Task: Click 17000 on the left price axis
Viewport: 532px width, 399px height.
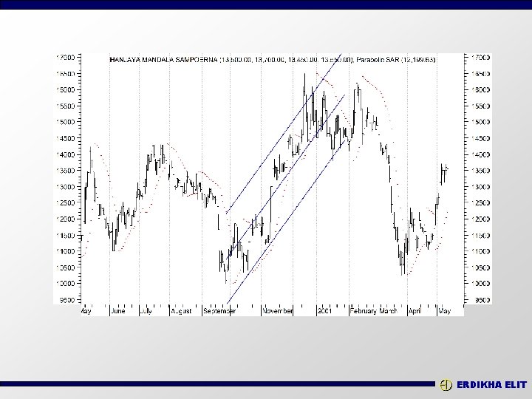Action: click(65, 58)
